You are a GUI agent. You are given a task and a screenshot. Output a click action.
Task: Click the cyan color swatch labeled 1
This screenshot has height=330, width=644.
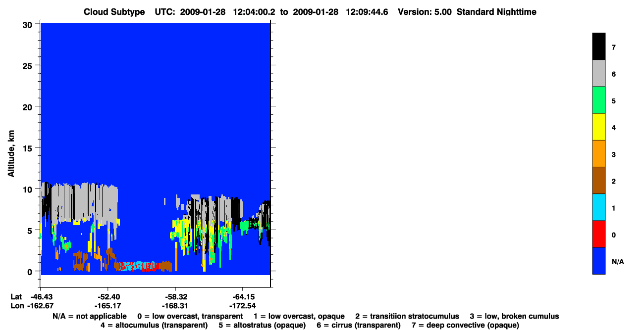tap(598, 207)
